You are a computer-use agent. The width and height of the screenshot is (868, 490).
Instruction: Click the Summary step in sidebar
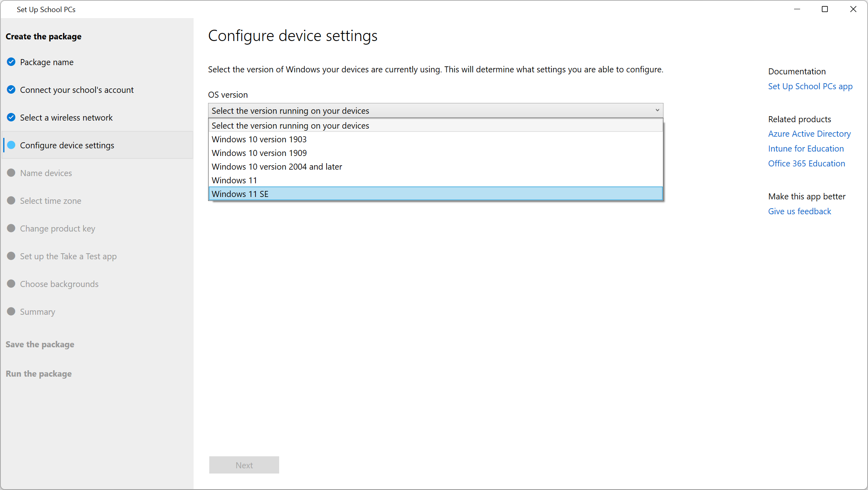pos(38,311)
